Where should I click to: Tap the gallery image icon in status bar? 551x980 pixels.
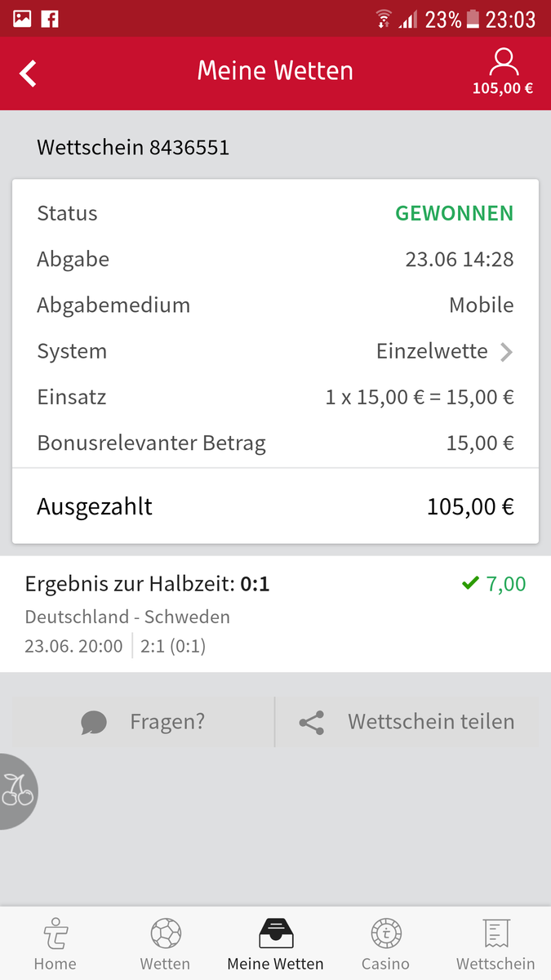(21, 18)
